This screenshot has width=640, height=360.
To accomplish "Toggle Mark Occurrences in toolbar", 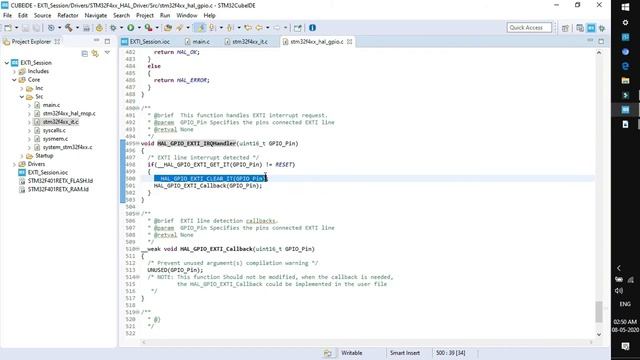I will 201,28.
